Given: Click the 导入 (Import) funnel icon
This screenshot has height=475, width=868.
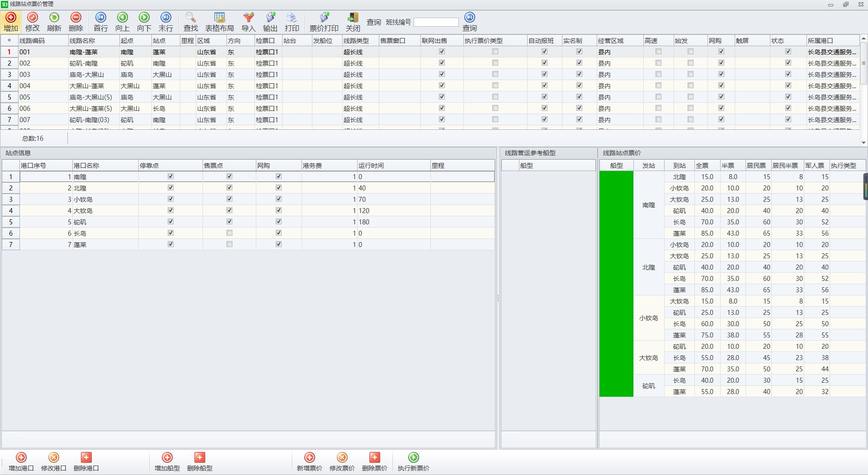Looking at the screenshot, I should click(x=248, y=18).
